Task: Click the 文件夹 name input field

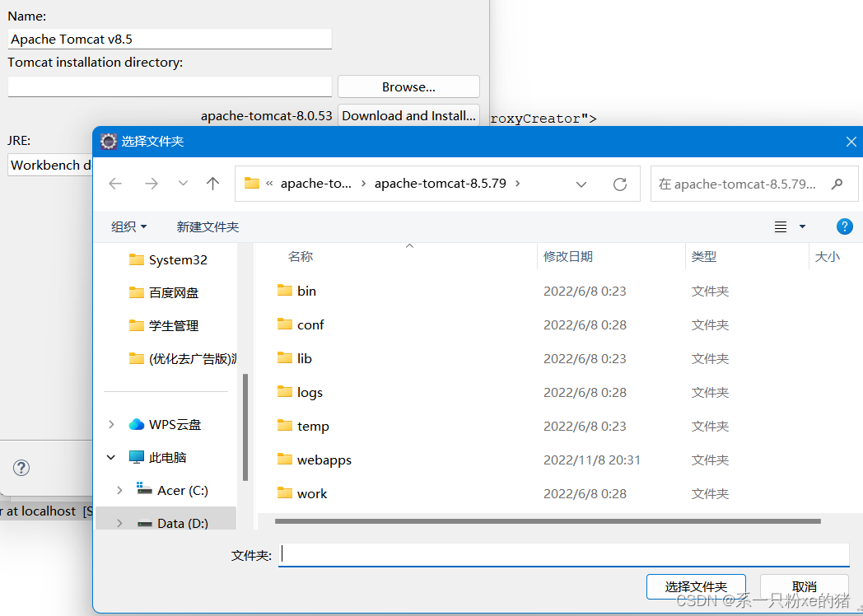Action: pyautogui.click(x=564, y=554)
